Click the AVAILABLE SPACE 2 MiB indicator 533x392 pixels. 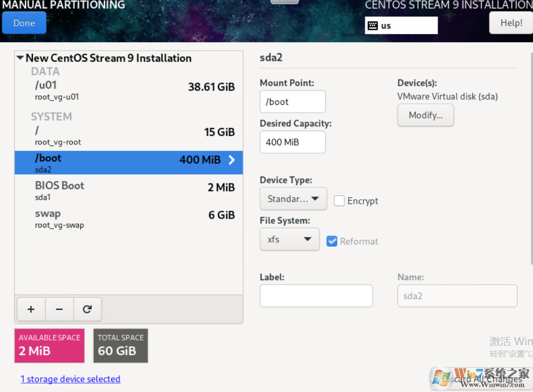coord(50,346)
